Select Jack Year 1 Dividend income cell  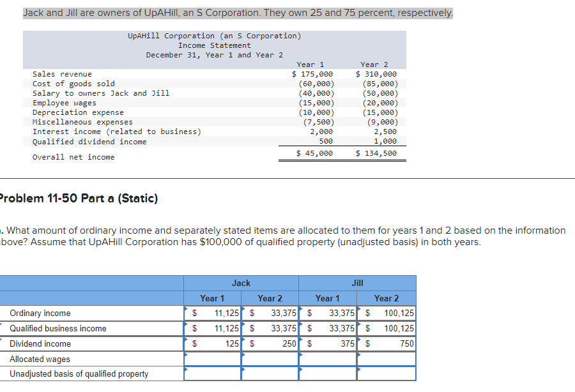212,343
